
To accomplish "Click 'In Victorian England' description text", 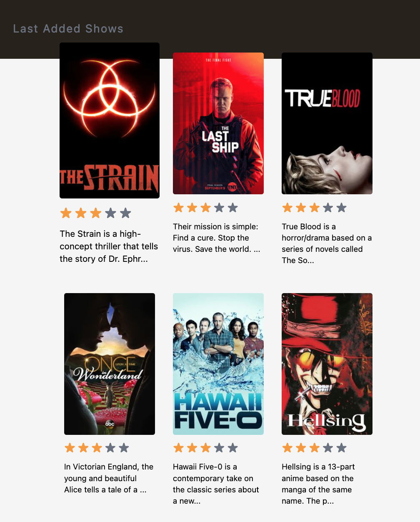I will pos(109,478).
